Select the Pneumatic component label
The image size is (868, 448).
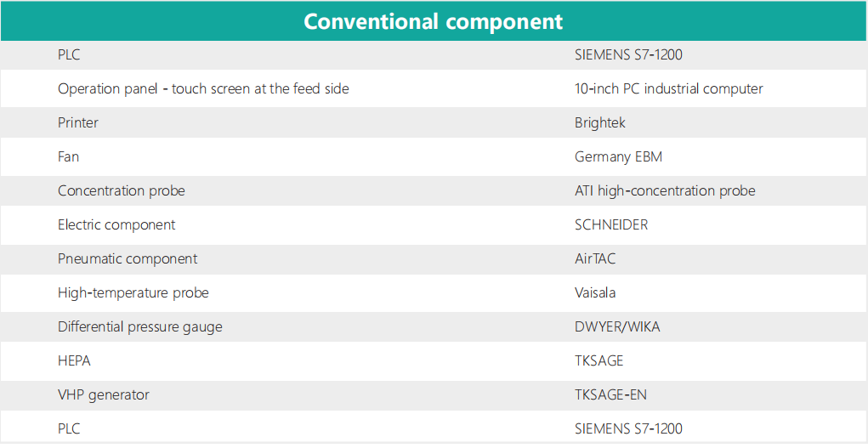tap(128, 258)
